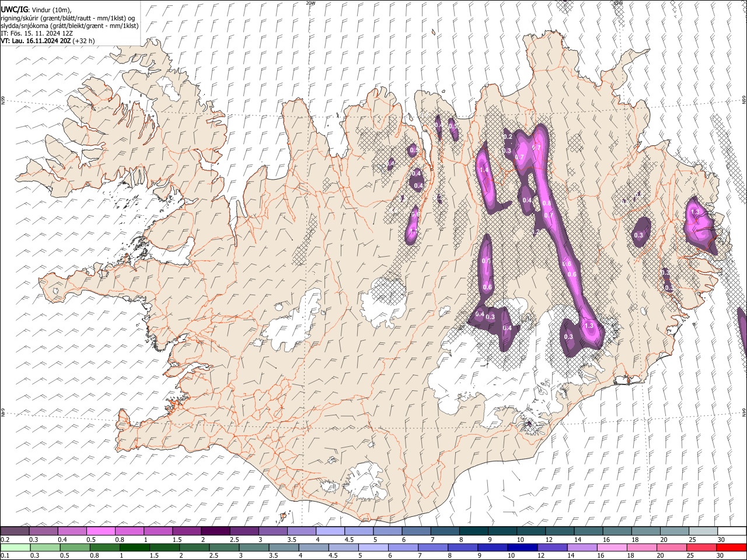Click the darkest green swatch between 1 and 1.5
Image resolution: width=747 pixels, height=560 pixels.
tap(135, 547)
